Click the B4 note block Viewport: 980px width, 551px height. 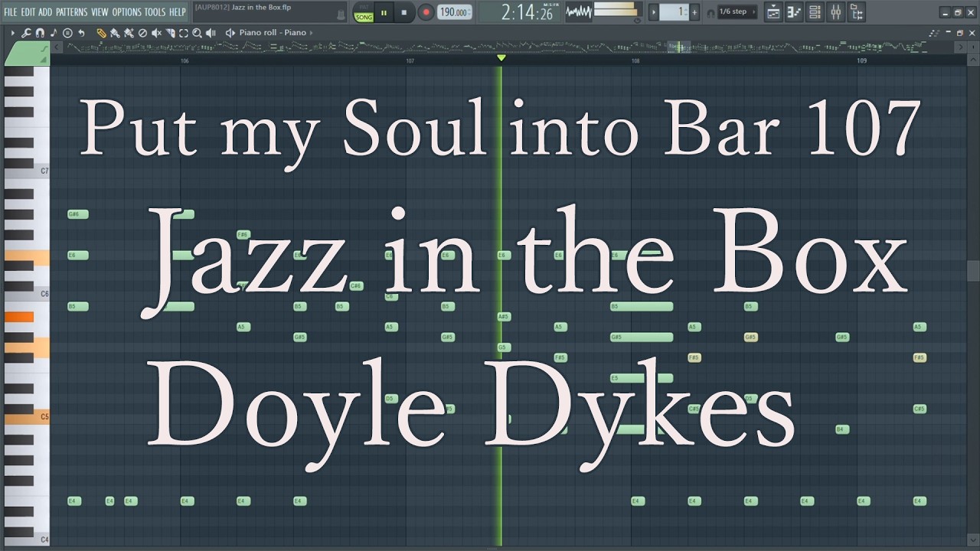(842, 429)
